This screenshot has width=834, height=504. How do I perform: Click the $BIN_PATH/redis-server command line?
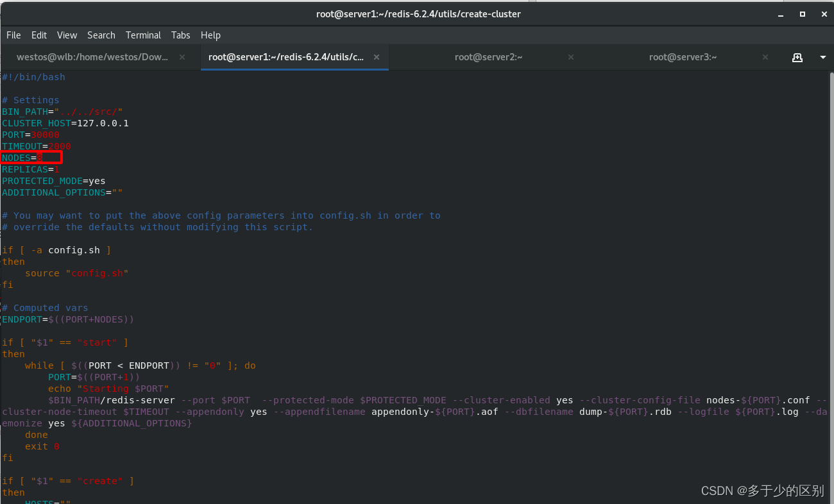[x=414, y=412]
